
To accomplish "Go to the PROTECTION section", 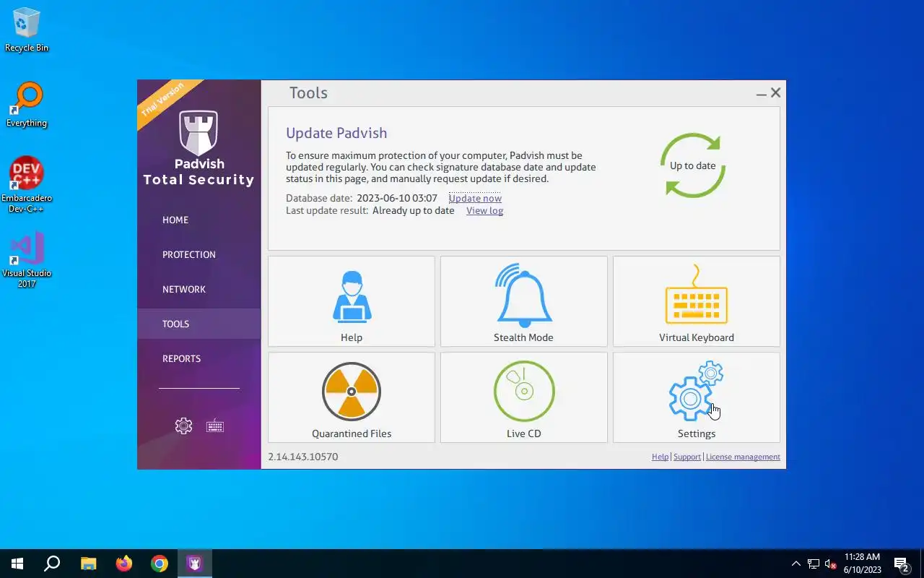I will click(199, 254).
